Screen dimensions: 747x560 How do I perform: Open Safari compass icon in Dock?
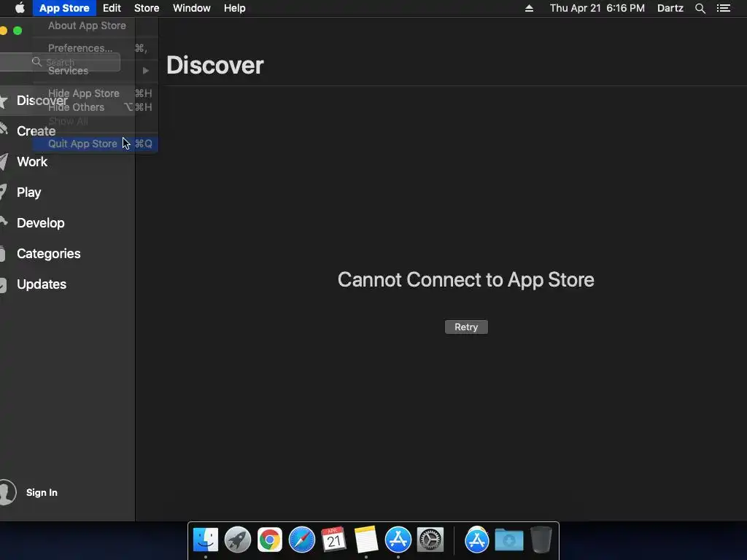click(x=301, y=540)
